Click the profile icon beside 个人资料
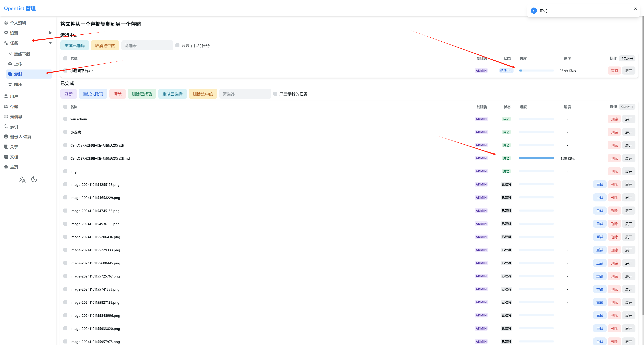The image size is (644, 345). [6, 23]
